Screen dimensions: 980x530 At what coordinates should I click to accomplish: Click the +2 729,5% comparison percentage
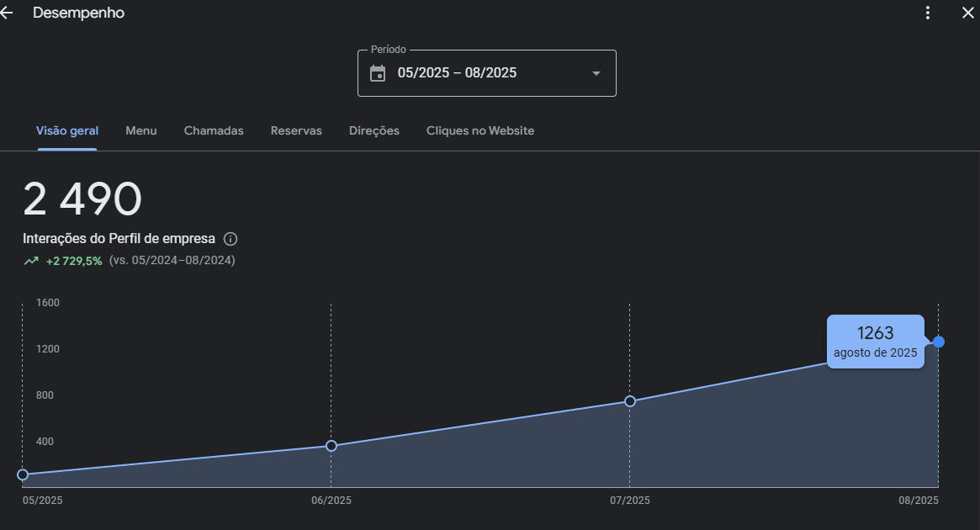(74, 261)
